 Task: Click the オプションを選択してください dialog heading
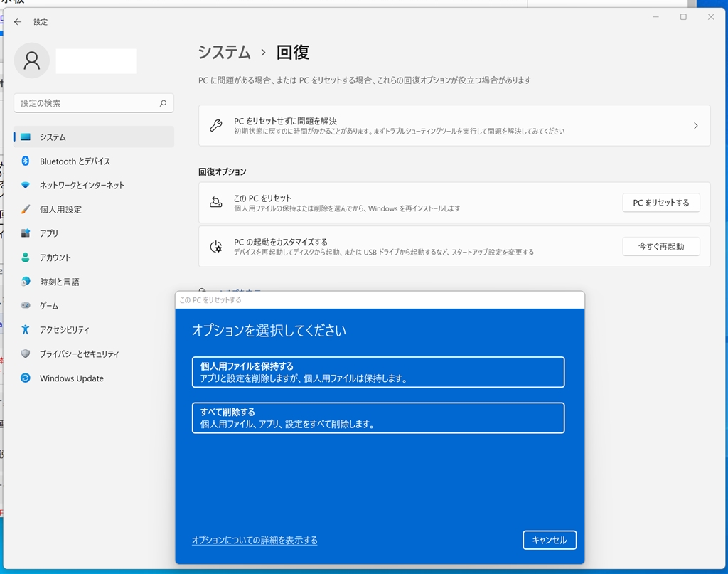[x=269, y=330]
